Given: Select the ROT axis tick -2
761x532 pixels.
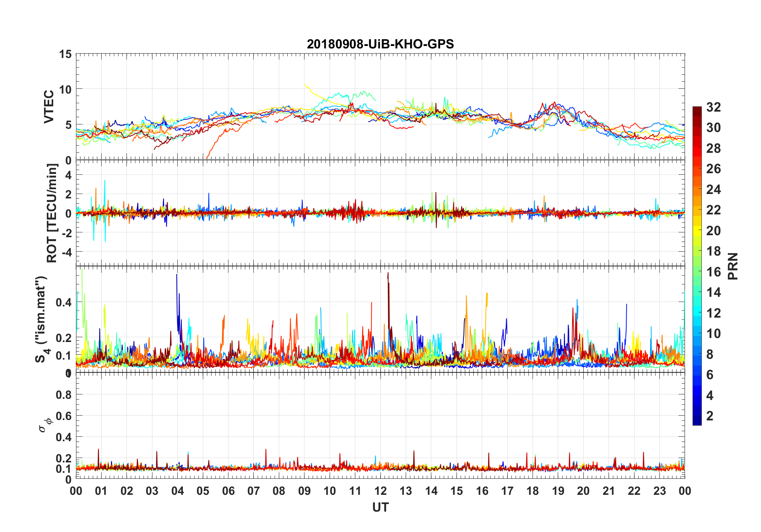Looking at the screenshot, I should click(66, 233).
